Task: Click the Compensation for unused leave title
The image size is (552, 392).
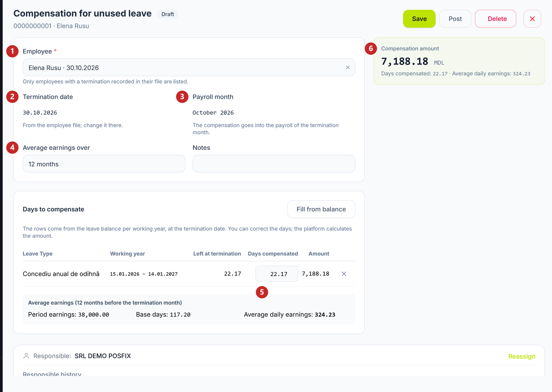Action: point(82,13)
